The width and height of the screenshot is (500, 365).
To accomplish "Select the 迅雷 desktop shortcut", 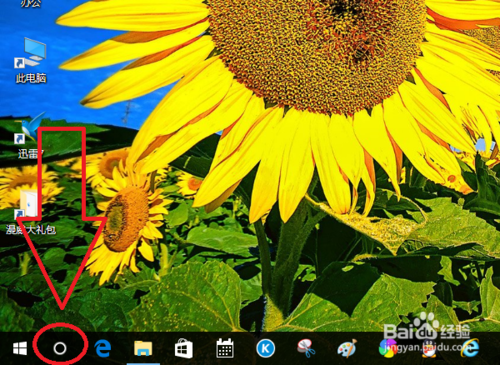I will point(31,135).
